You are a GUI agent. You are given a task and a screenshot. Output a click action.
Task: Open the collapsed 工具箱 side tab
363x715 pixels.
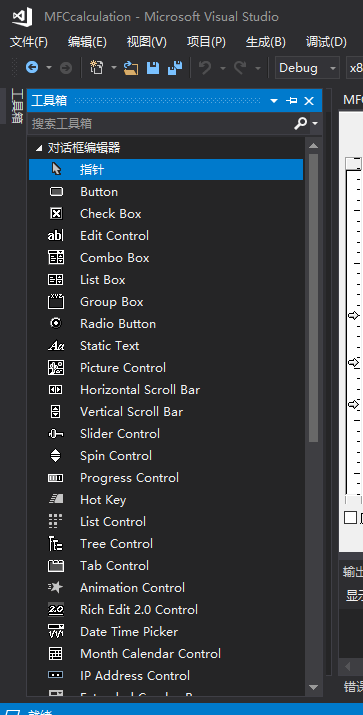17,106
